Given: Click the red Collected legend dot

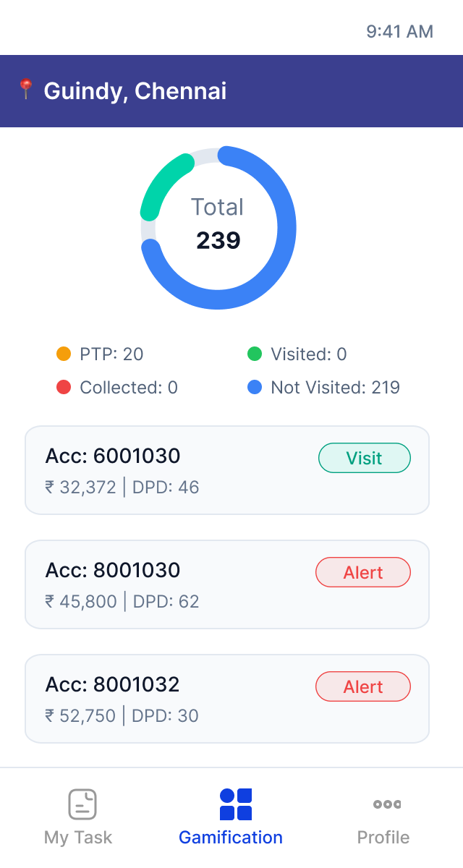Looking at the screenshot, I should point(64,388).
